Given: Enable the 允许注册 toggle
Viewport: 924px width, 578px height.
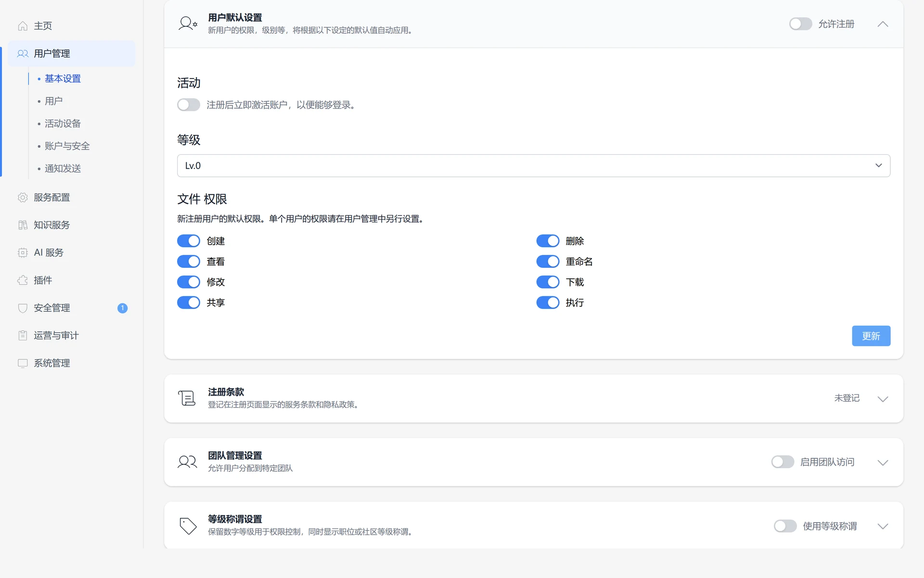Looking at the screenshot, I should click(x=800, y=24).
